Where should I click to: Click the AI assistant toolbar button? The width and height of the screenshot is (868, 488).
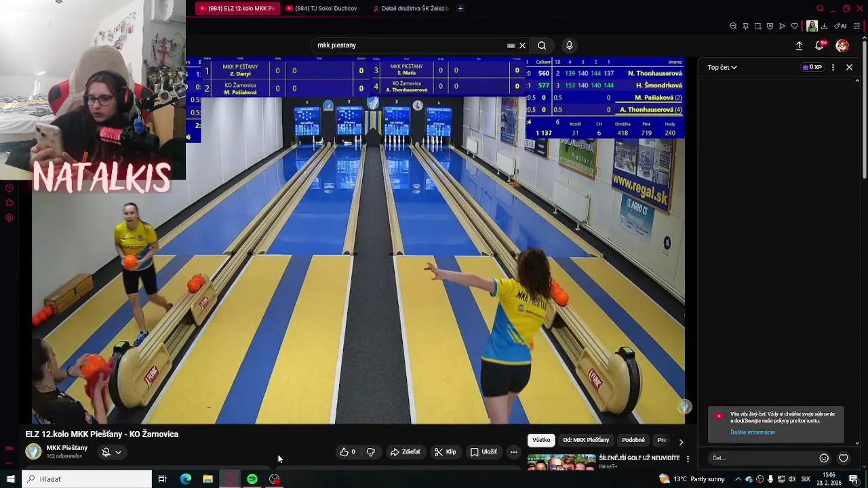click(840, 26)
